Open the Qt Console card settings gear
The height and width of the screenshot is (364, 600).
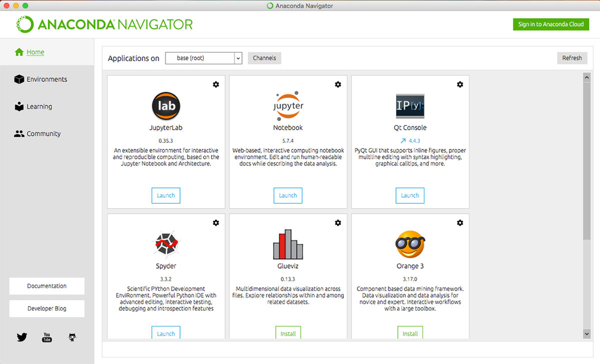[x=460, y=84]
